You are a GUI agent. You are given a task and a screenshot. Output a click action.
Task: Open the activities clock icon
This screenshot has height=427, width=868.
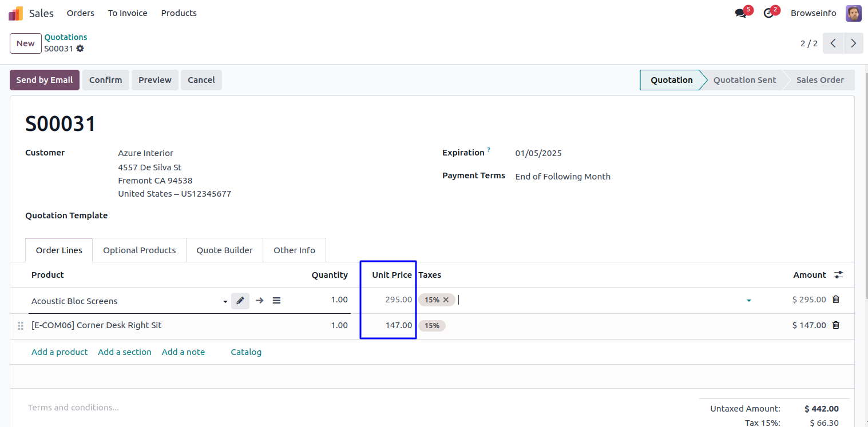tap(768, 13)
